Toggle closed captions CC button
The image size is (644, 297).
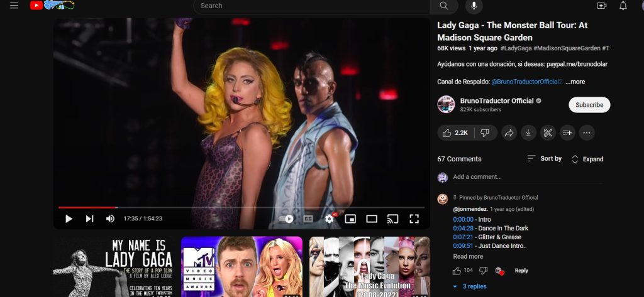[x=308, y=219]
